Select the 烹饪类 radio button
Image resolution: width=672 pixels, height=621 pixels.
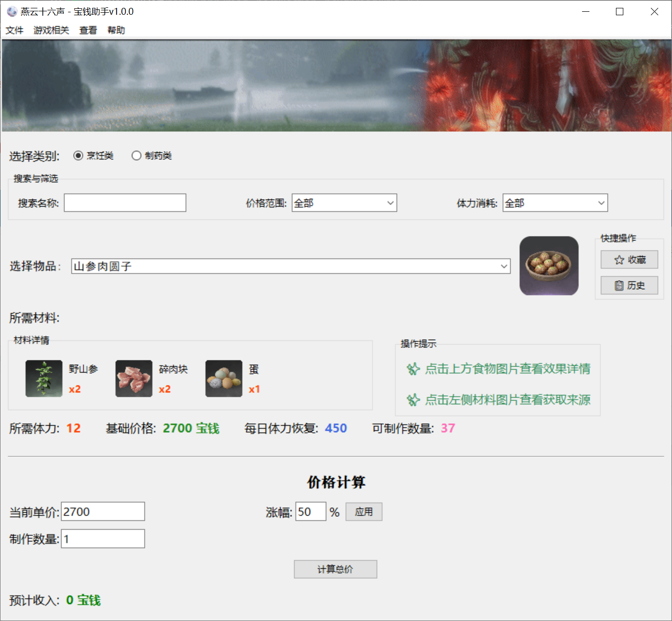click(x=78, y=156)
